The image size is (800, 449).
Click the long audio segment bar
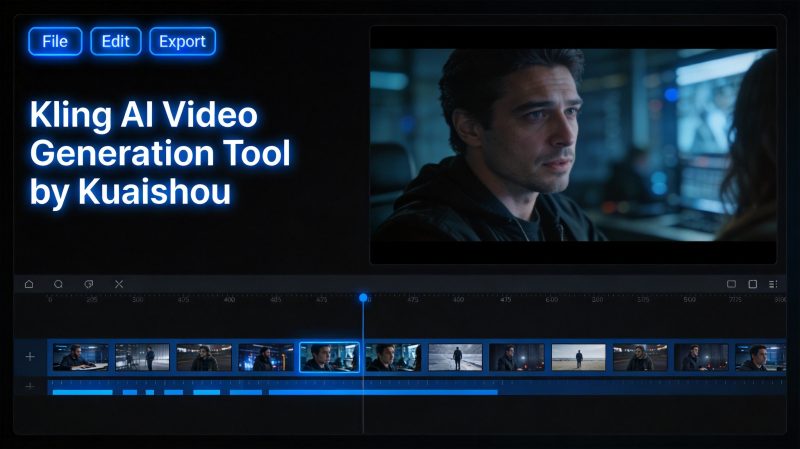tap(383, 392)
